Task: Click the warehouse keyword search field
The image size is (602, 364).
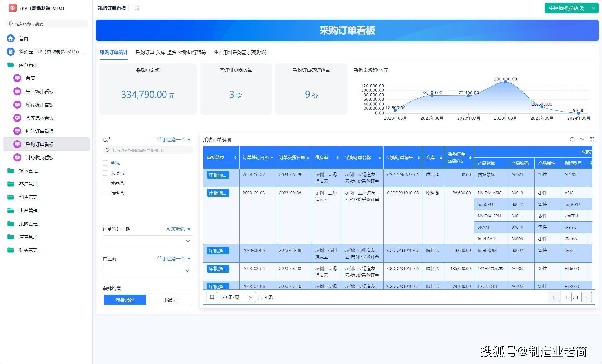Action: pos(148,150)
